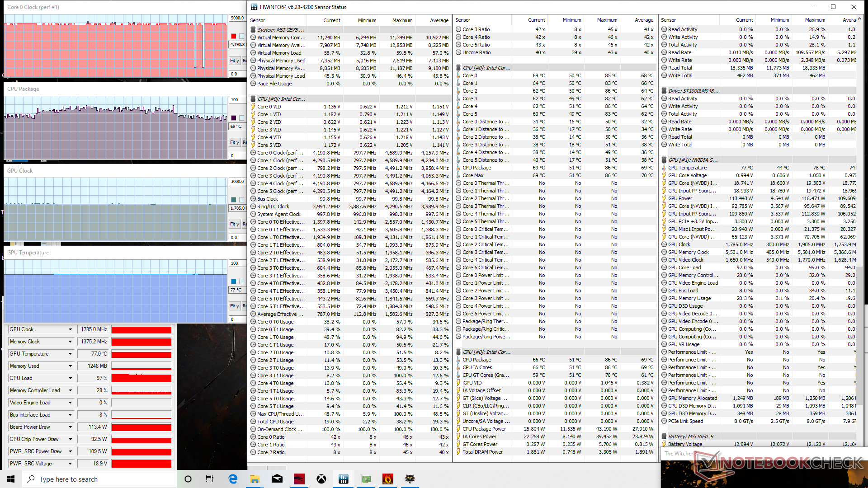Select the GPU [#1]: NVIDIA section header

tap(693, 160)
